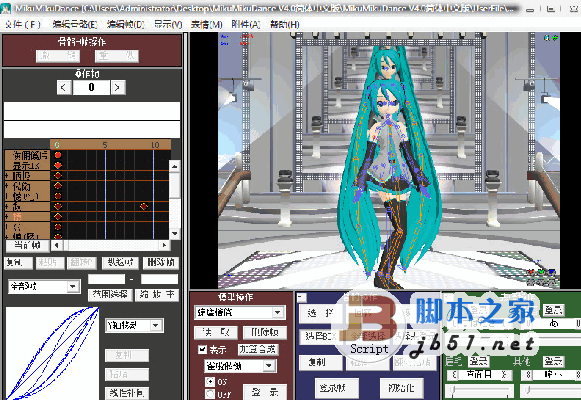Select the keyframe diamond at frame 10
This screenshot has height=400, width=581.
click(x=144, y=206)
